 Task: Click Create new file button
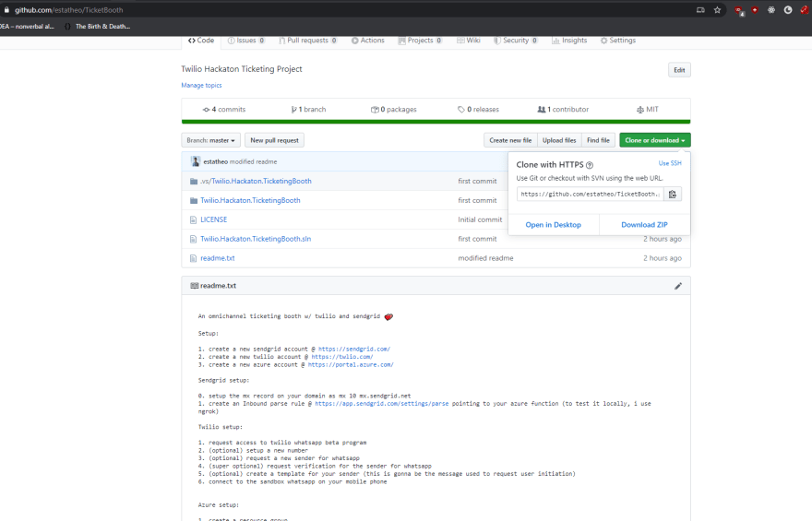pyautogui.click(x=510, y=140)
